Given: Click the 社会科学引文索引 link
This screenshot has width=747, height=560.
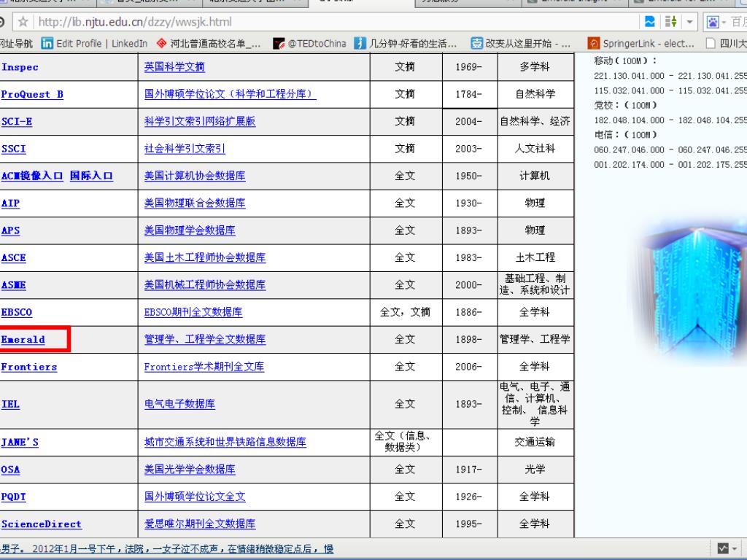Looking at the screenshot, I should pyautogui.click(x=185, y=149).
